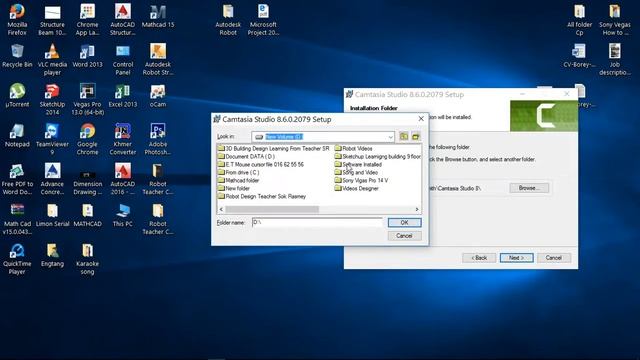Launch Google Chrome desktop icon
The image size is (640, 360).
click(87, 140)
